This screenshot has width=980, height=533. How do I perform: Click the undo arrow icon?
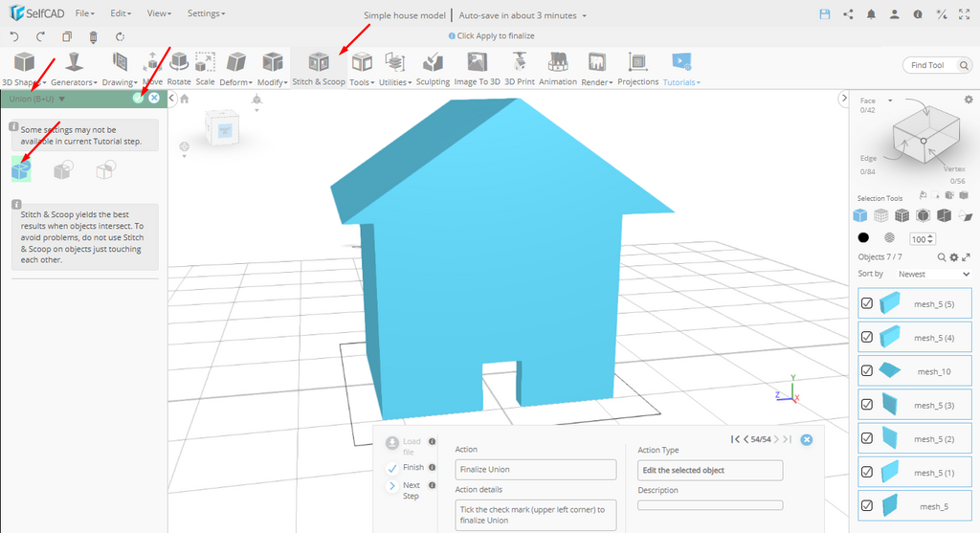pos(14,36)
